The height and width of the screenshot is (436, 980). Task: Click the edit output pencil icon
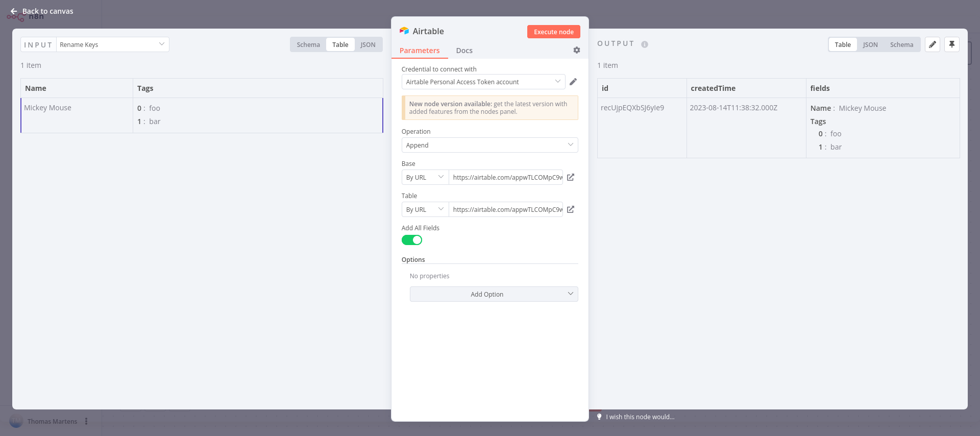click(932, 44)
